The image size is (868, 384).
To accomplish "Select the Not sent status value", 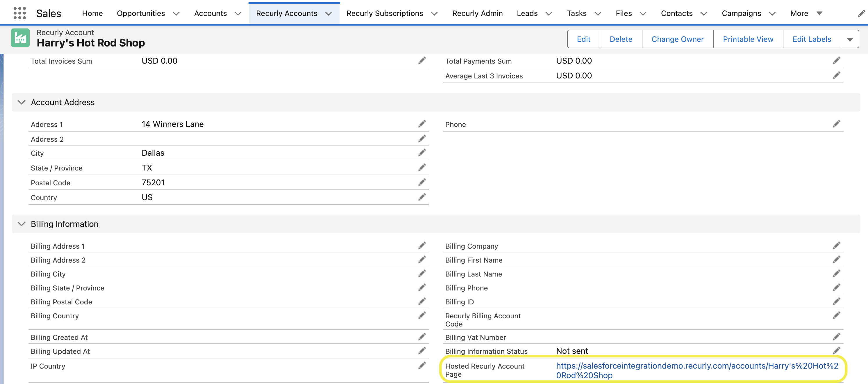I will (572, 351).
